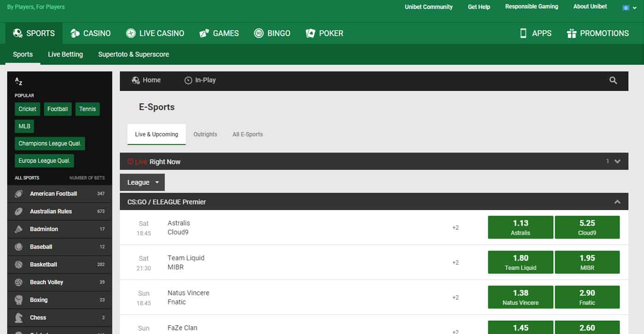Open the Casino section
644x334 pixels.
tap(90, 33)
